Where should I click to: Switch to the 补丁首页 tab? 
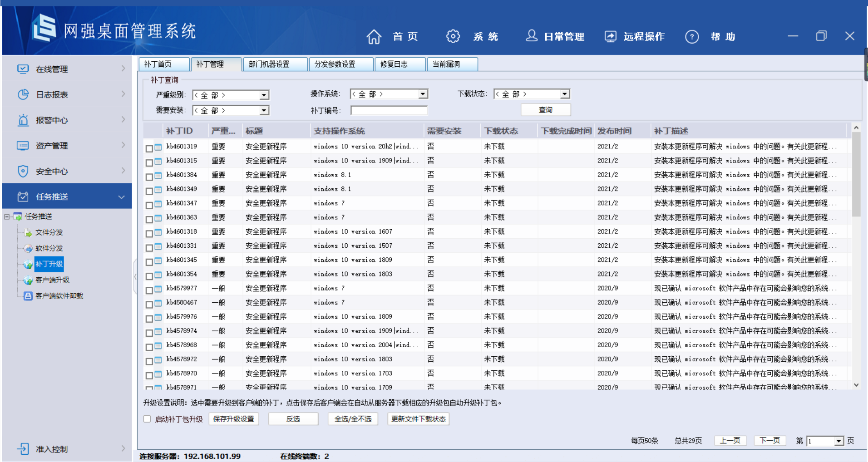pyautogui.click(x=164, y=64)
